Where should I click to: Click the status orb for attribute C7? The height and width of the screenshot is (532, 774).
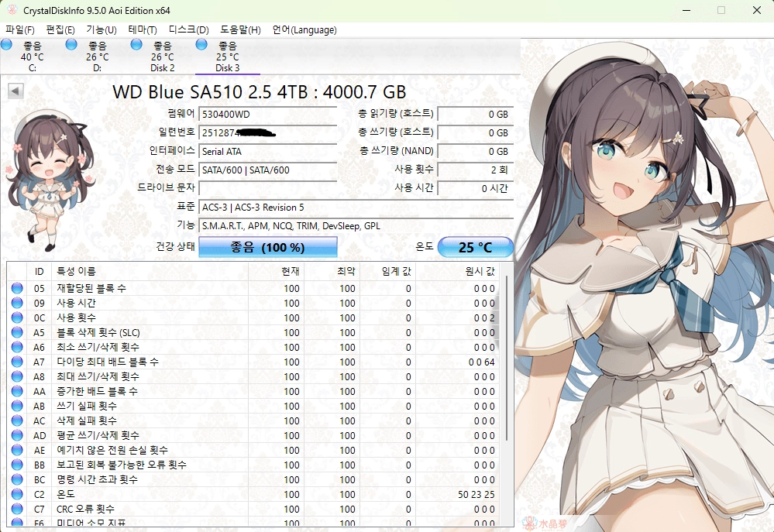[x=17, y=509]
